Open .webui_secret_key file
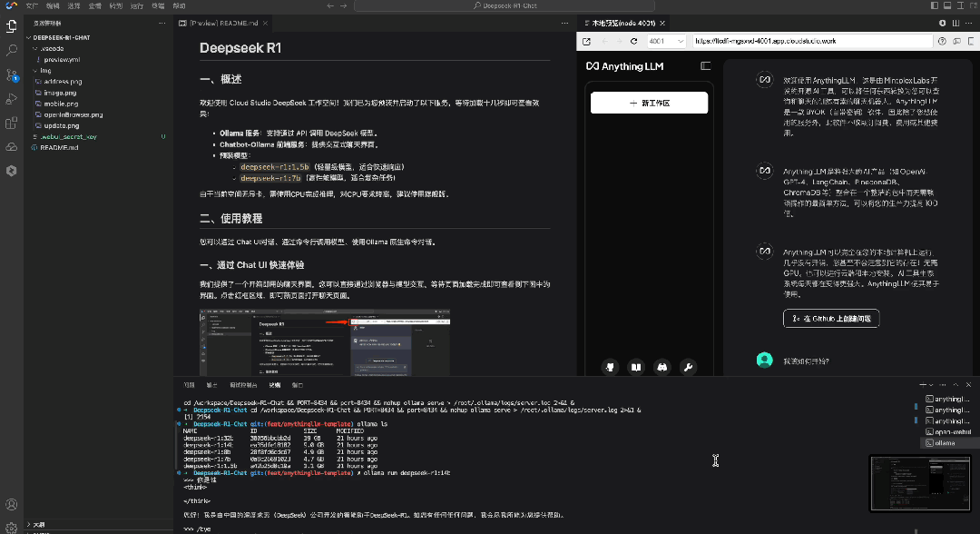Screen dimensions: 980x534 pos(68,136)
